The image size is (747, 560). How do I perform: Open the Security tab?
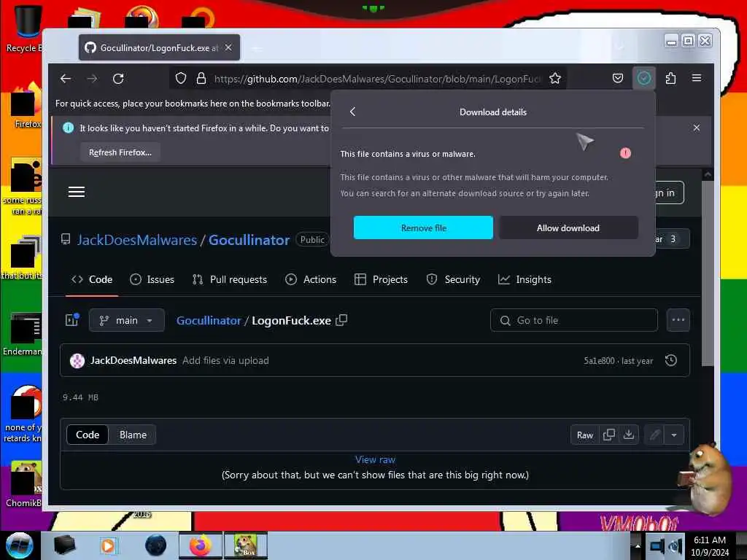pos(453,279)
